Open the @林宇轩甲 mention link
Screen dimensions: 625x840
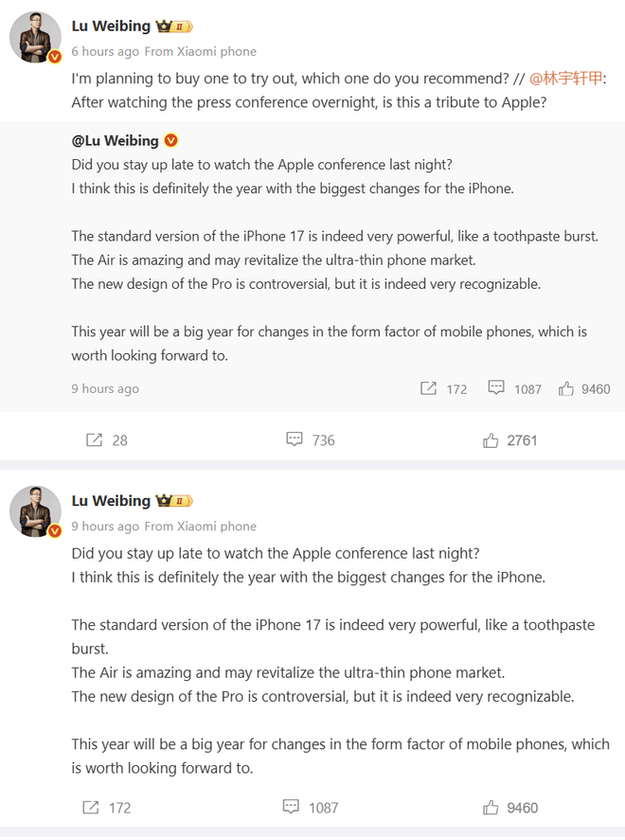[565, 80]
